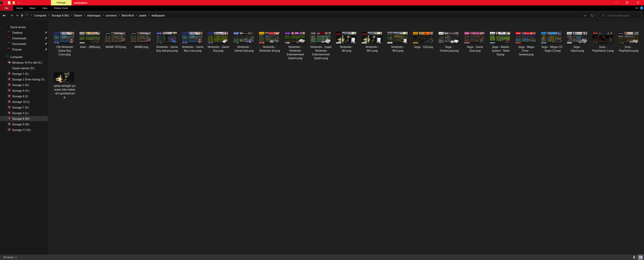Open the View ribbon tab
644x260 pixels.
click(x=45, y=8)
